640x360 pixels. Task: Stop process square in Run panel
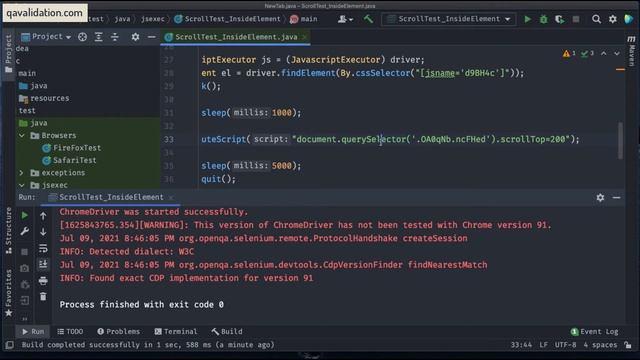tap(24, 252)
